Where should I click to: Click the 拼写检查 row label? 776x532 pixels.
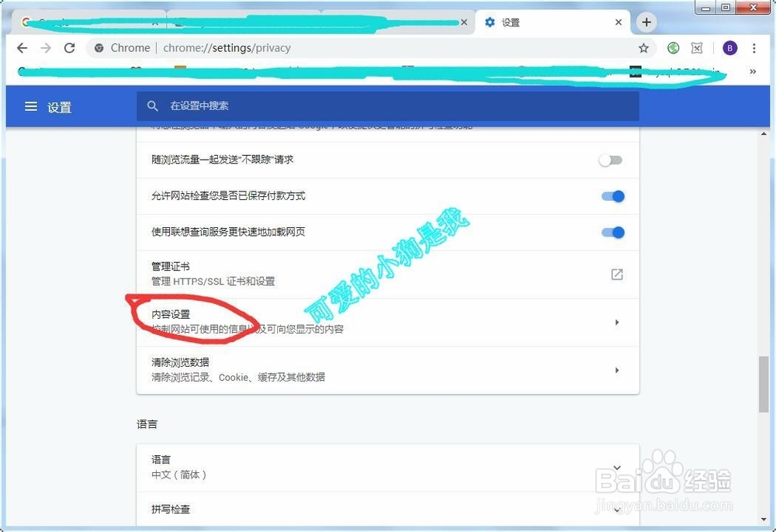(171, 510)
